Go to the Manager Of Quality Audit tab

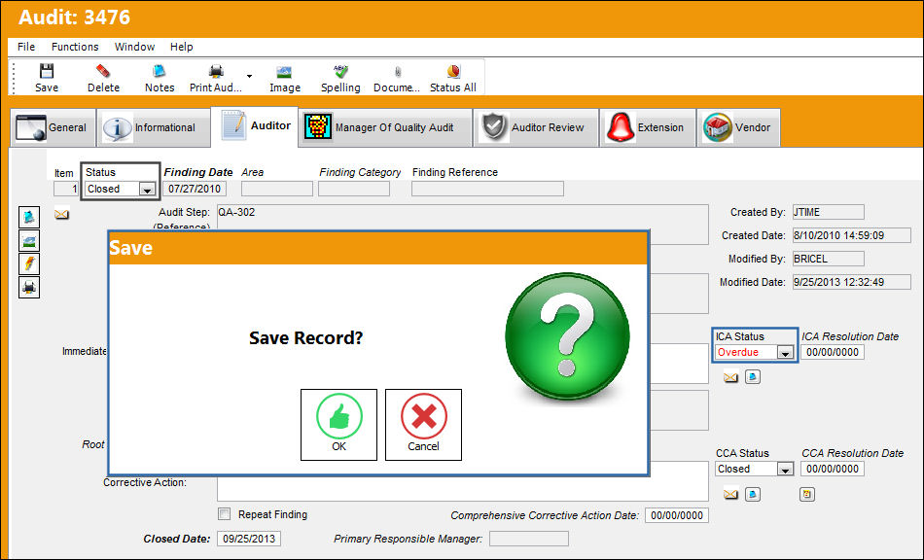point(385,127)
